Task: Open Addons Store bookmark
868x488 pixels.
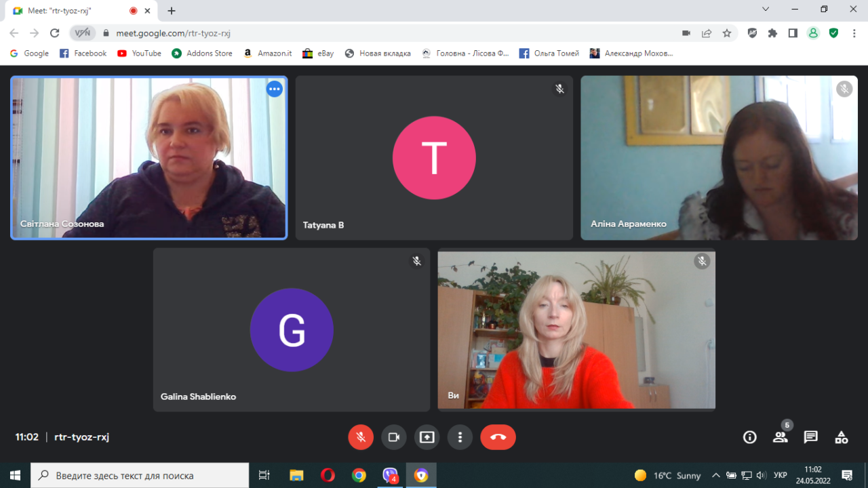Action: coord(202,54)
